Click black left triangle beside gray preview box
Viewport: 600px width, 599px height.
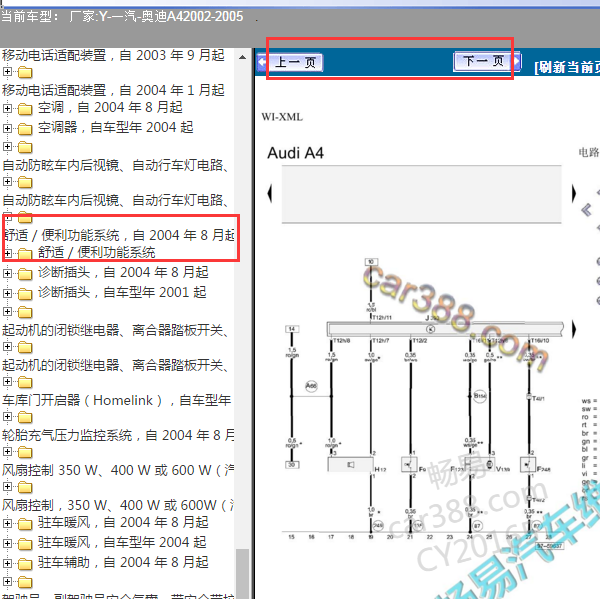[x=270, y=193]
